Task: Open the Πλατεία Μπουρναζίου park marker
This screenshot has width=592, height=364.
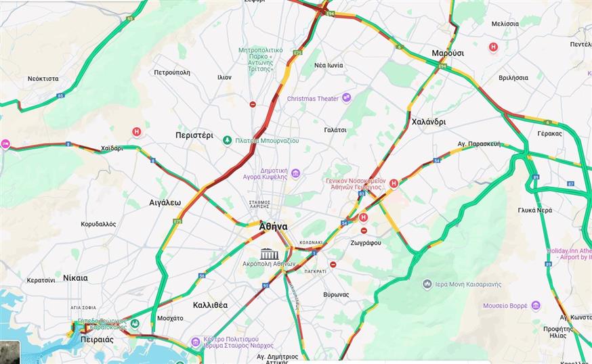Action: (x=227, y=140)
